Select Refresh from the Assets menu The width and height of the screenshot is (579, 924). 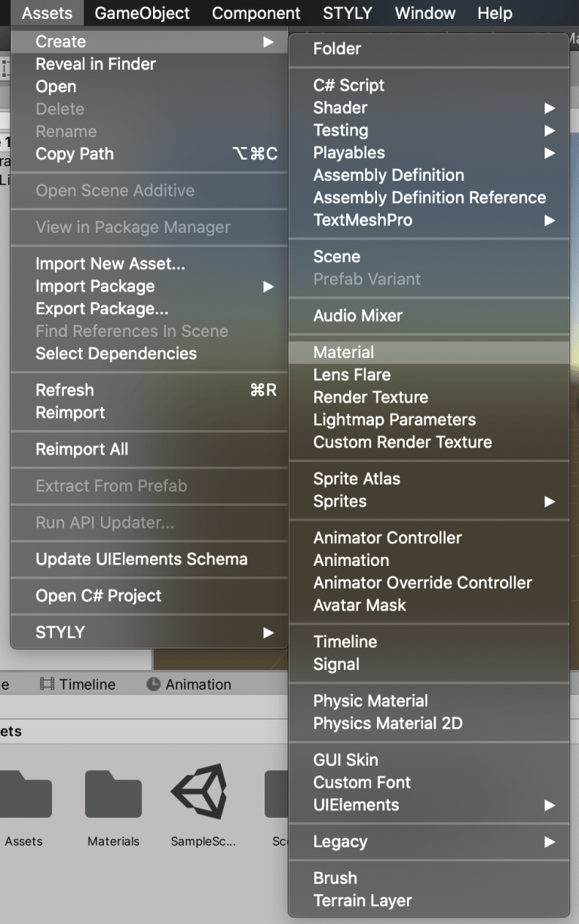(x=64, y=390)
